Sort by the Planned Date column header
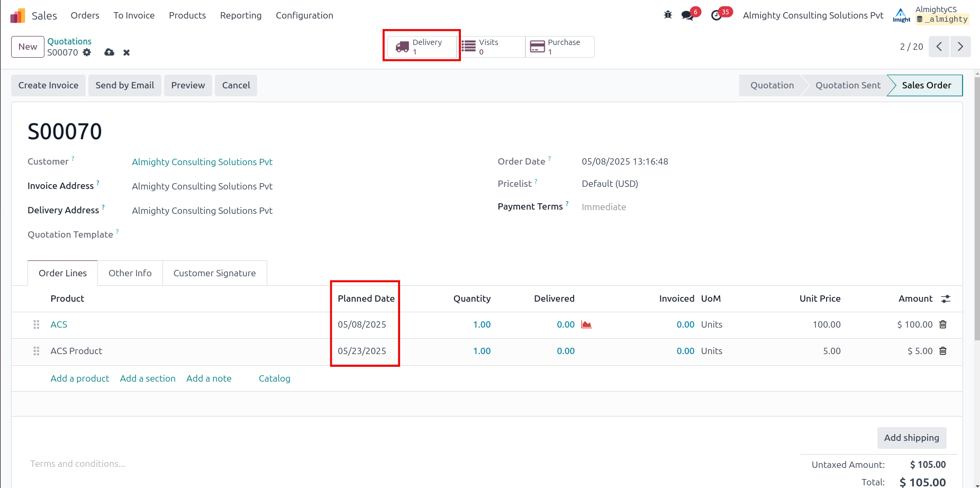The height and width of the screenshot is (488, 980). click(366, 299)
